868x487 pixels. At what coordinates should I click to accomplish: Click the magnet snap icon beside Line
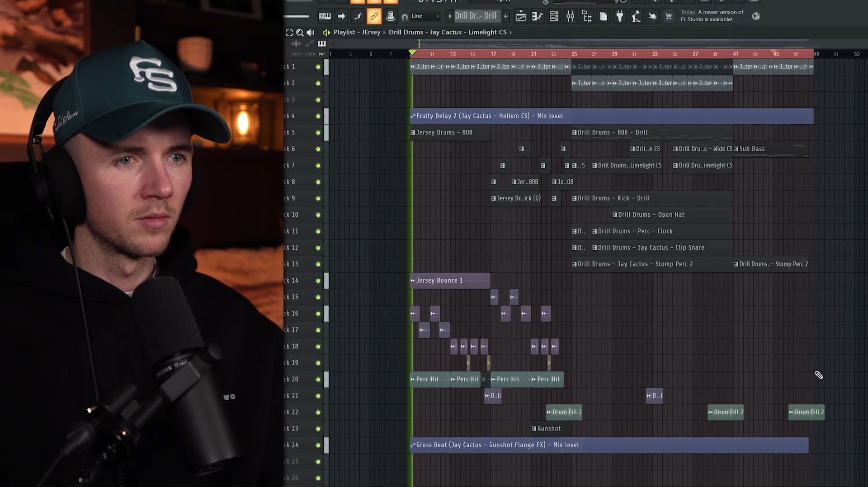click(405, 17)
